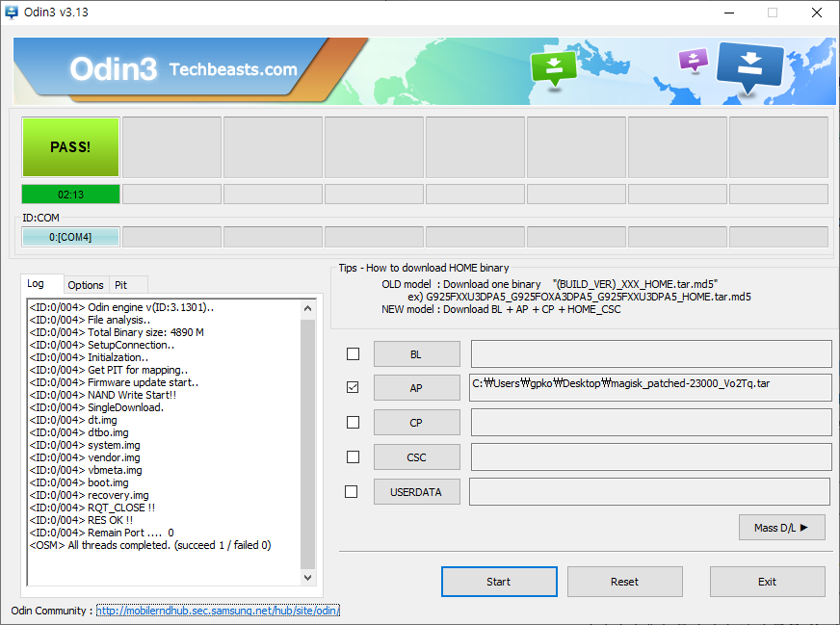840x625 pixels.
Task: Click the Odin3 app icon in title bar
Action: click(x=12, y=12)
